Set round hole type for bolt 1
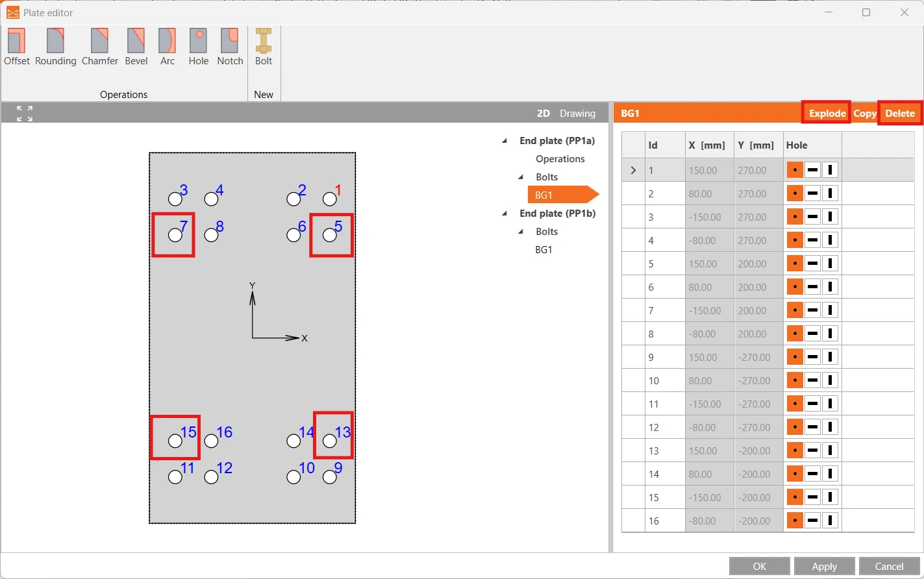Image resolution: width=924 pixels, height=579 pixels. (x=795, y=170)
